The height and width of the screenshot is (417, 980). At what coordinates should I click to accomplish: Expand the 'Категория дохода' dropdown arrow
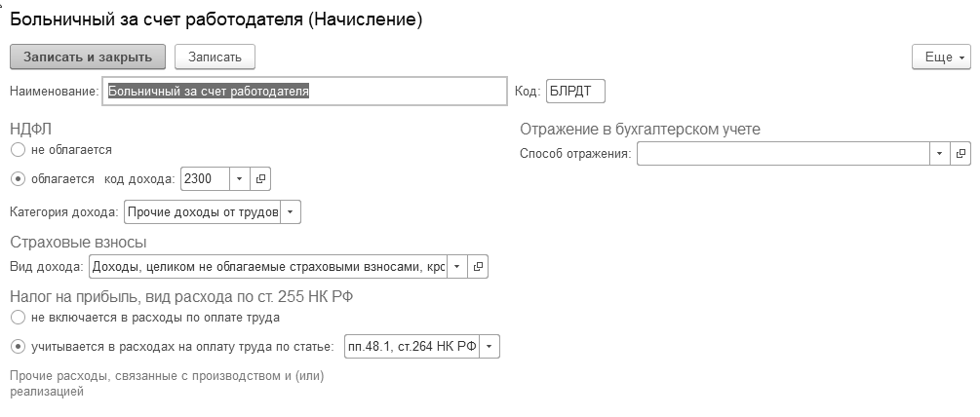point(292,211)
